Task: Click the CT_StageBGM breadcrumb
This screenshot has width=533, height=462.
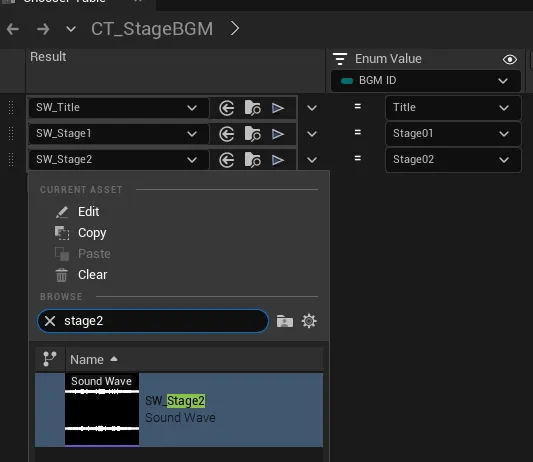Action: point(152,29)
